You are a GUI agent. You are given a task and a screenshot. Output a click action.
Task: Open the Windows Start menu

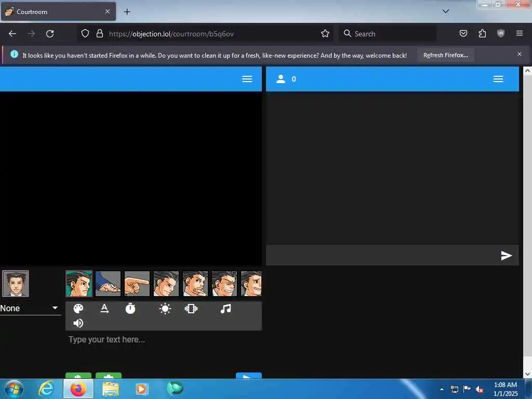click(14, 389)
